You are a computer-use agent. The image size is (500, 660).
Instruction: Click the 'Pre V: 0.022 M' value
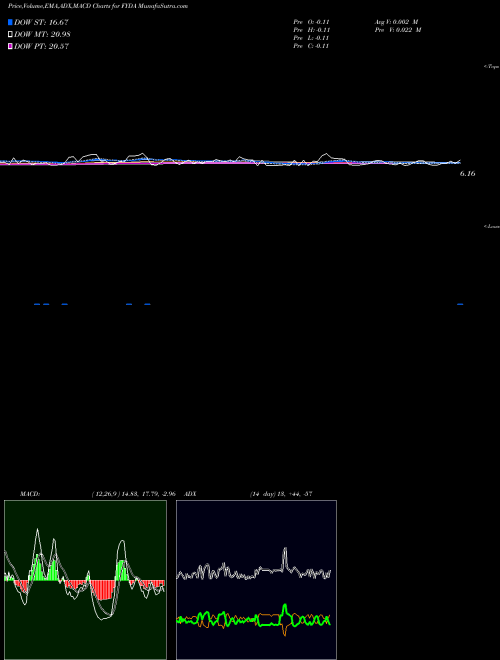click(398, 30)
